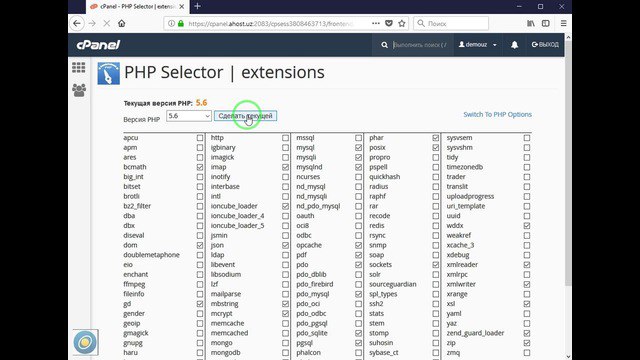
Task: Enable the sourceguardian extension checkbox
Action: point(436,284)
